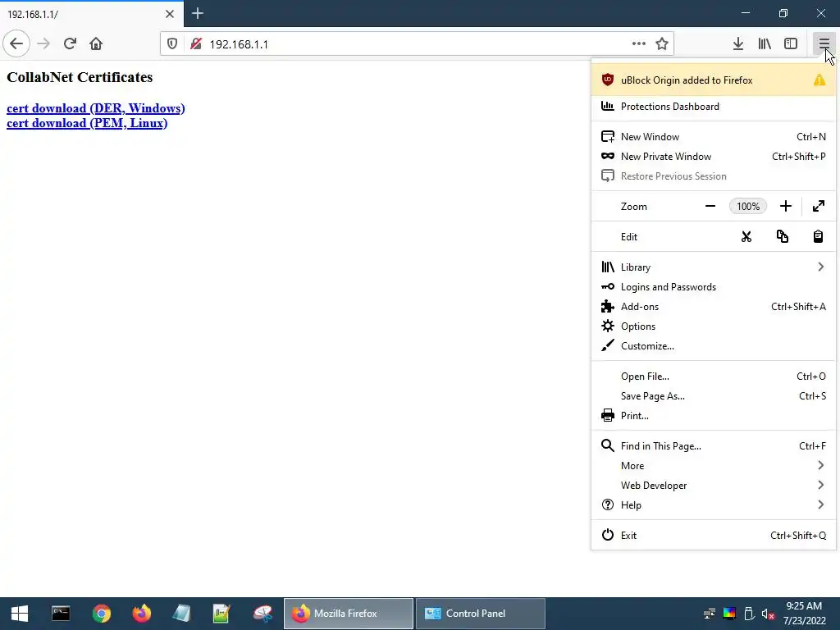The image size is (840, 630).
Task: Reload the current page
Action: (70, 43)
